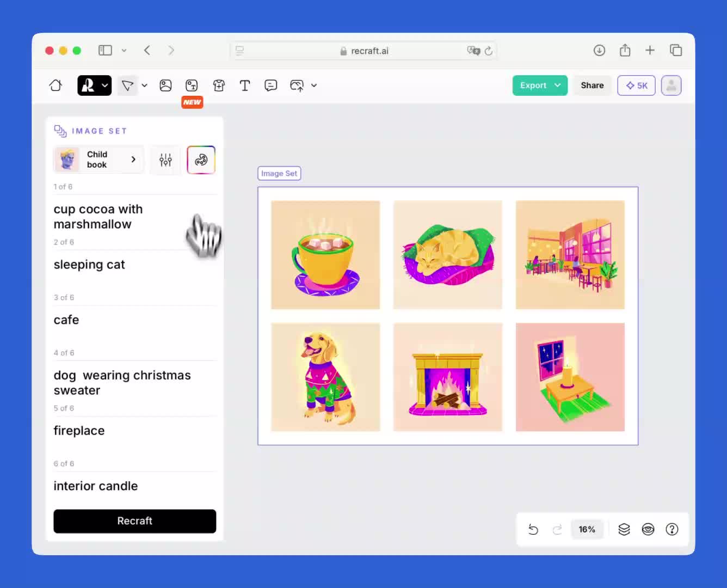Click the black Recraft generate button
The image size is (727, 588).
(x=134, y=521)
